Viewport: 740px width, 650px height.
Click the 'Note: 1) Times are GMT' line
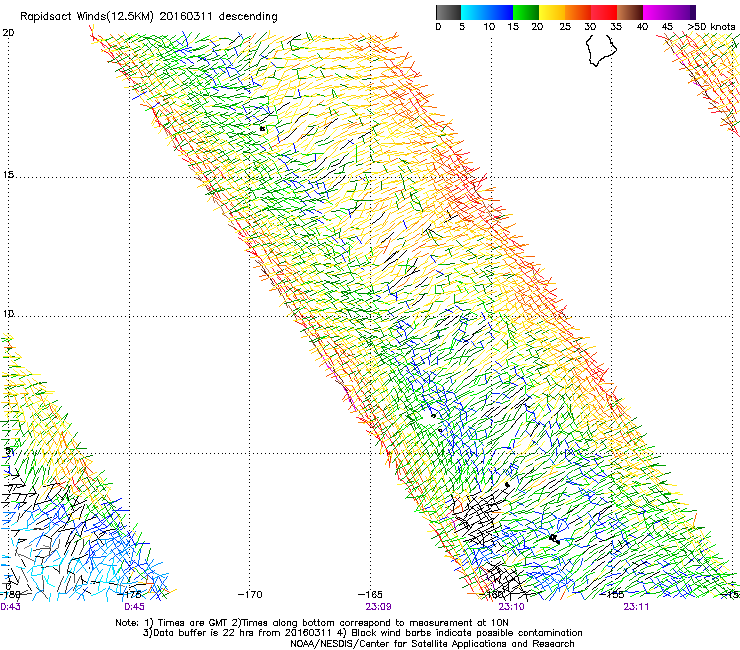point(312,623)
